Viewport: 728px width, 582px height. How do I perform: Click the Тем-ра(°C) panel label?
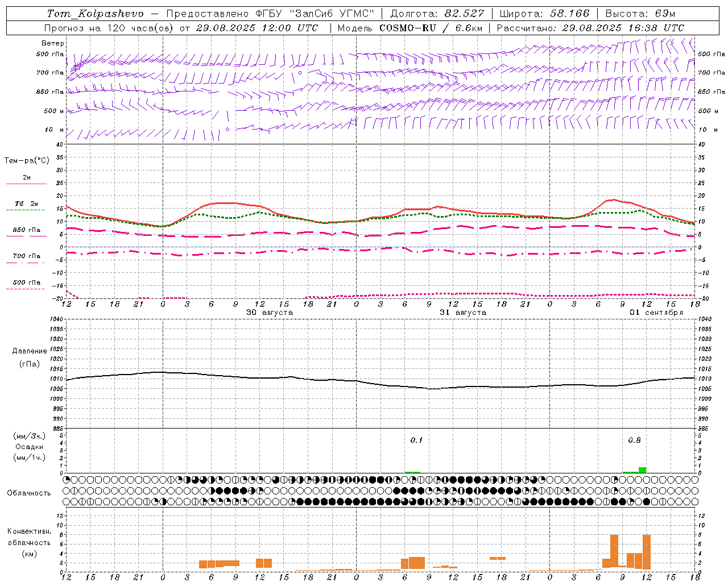coord(27,161)
